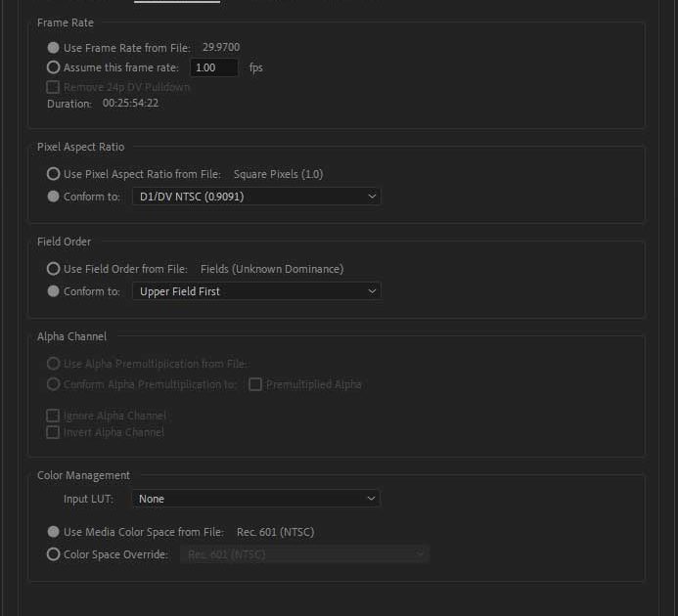Image resolution: width=678 pixels, height=616 pixels.
Task: Select Use Frame Rate from File option
Action: click(x=53, y=48)
